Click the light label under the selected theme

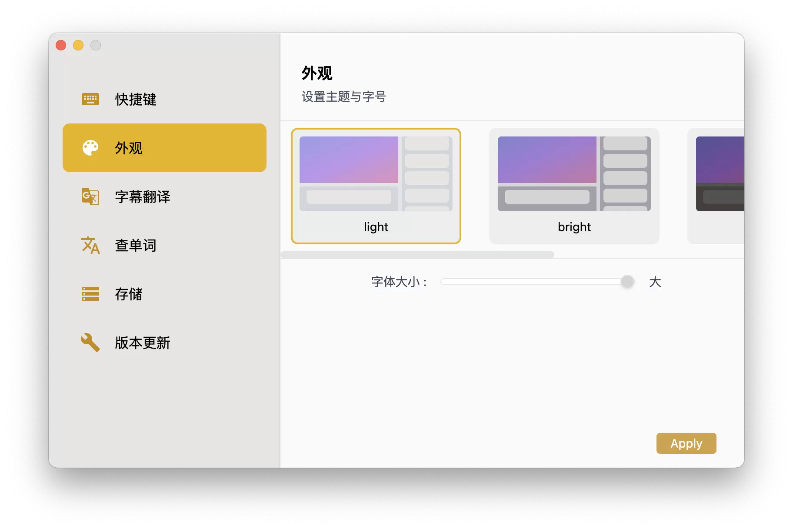(375, 226)
